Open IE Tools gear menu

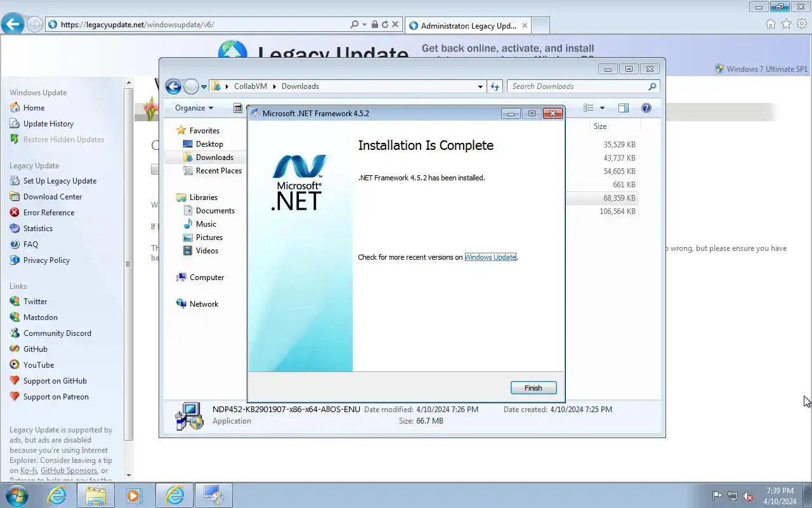(x=802, y=24)
